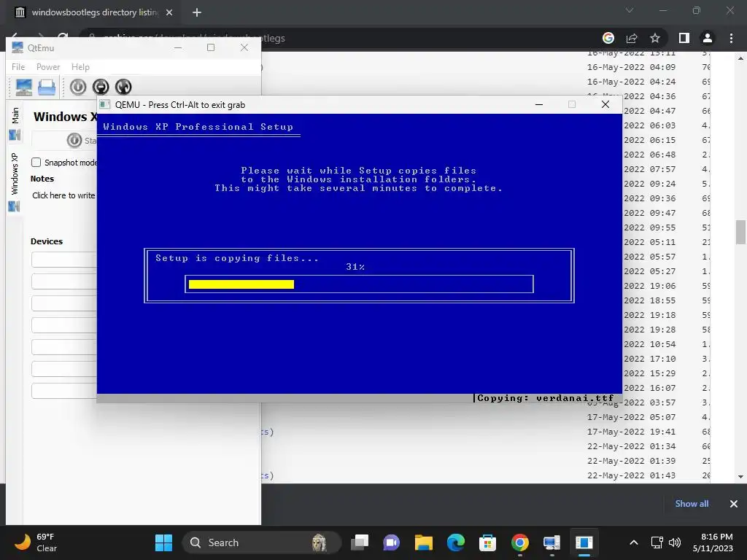
Task: Click the Notes field 'Click here to write'
Action: (x=64, y=195)
